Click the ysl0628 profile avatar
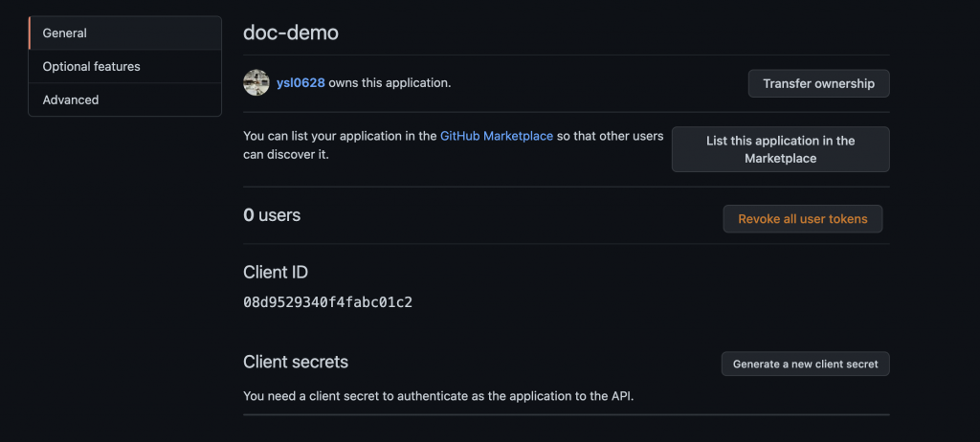This screenshot has height=442, width=980. tap(256, 83)
